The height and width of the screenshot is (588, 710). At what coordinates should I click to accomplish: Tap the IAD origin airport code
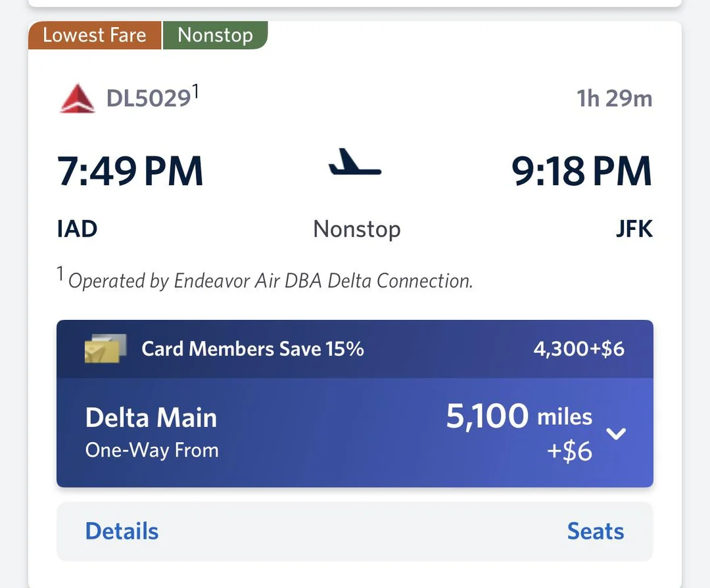(x=78, y=229)
